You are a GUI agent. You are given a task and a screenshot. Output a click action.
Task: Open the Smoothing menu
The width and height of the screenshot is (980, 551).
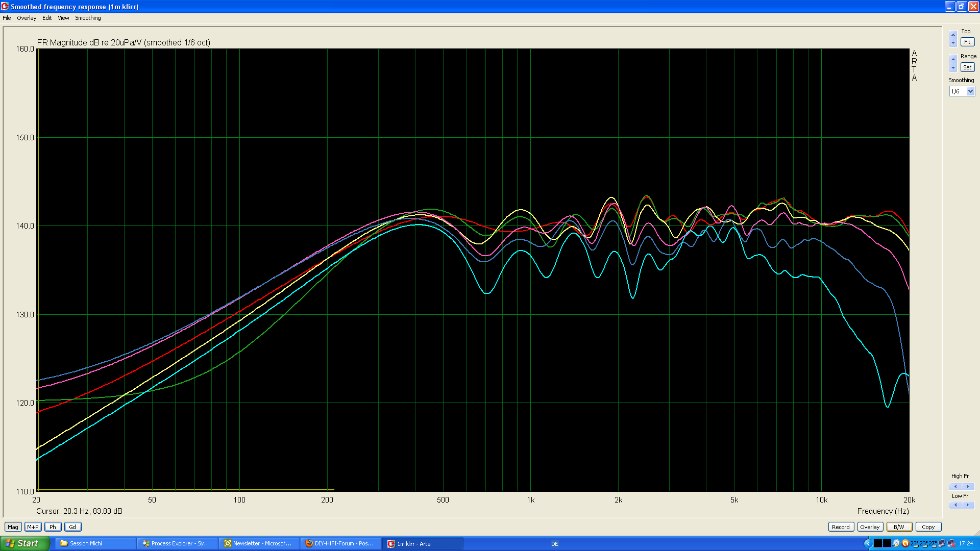pos(88,18)
